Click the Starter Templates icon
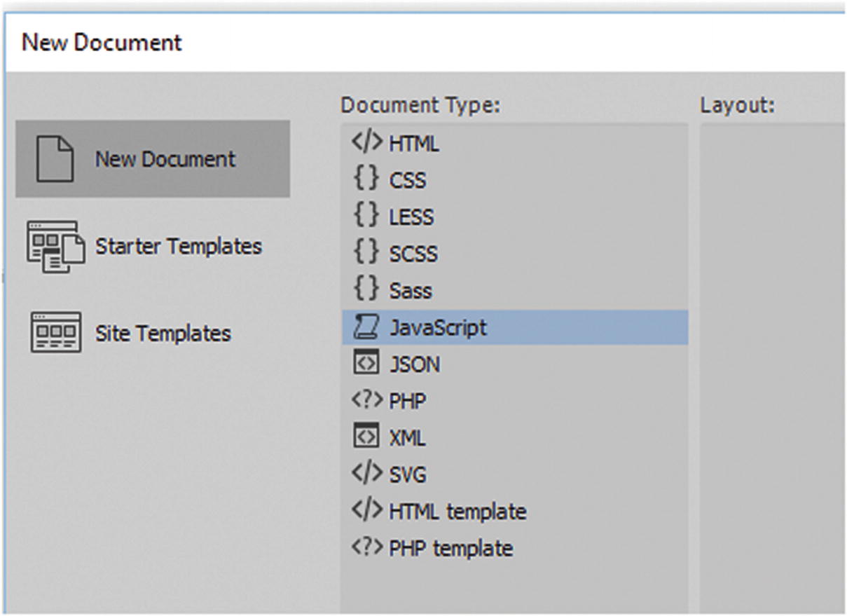 coord(56,247)
